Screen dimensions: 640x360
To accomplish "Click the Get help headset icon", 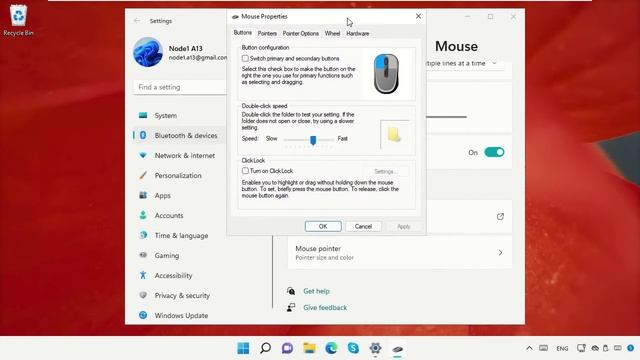I will coord(291,291).
